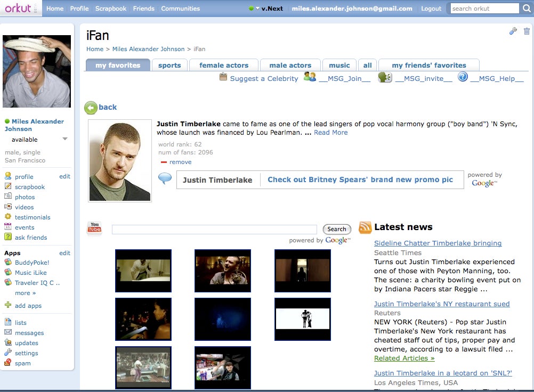Click Miles Alexander Johnson breadcrumb link
The width and height of the screenshot is (534, 392).
click(x=148, y=49)
